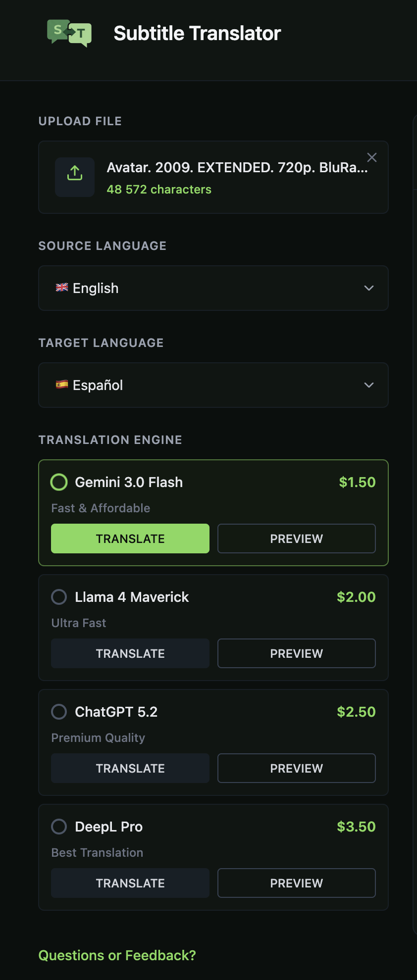Click the upload file icon
The width and height of the screenshot is (417, 980).
[x=74, y=176]
